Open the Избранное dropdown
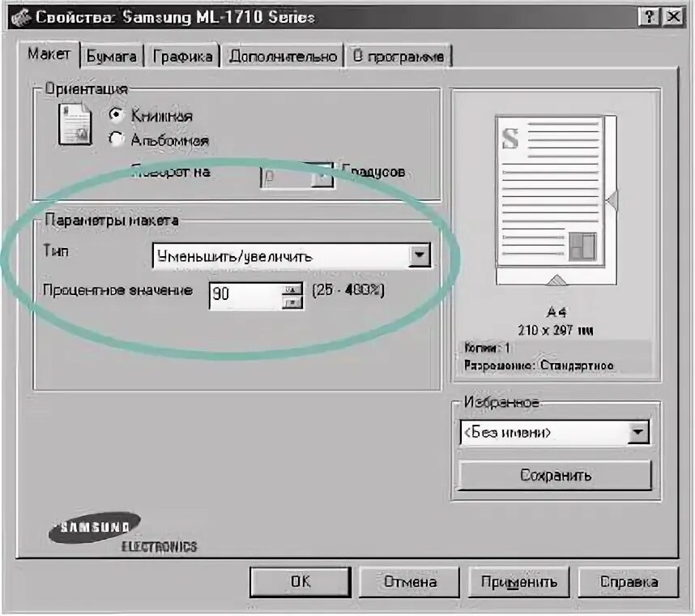 [x=638, y=432]
